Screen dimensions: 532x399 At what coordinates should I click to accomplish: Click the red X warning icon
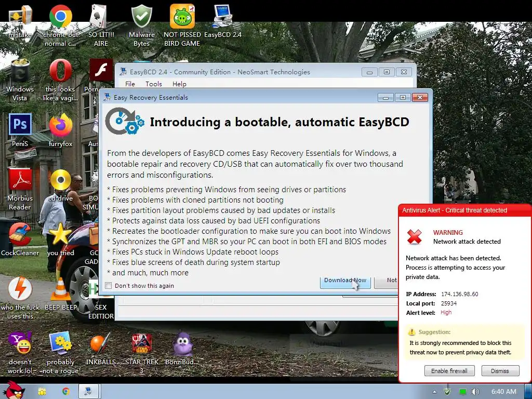coord(414,236)
